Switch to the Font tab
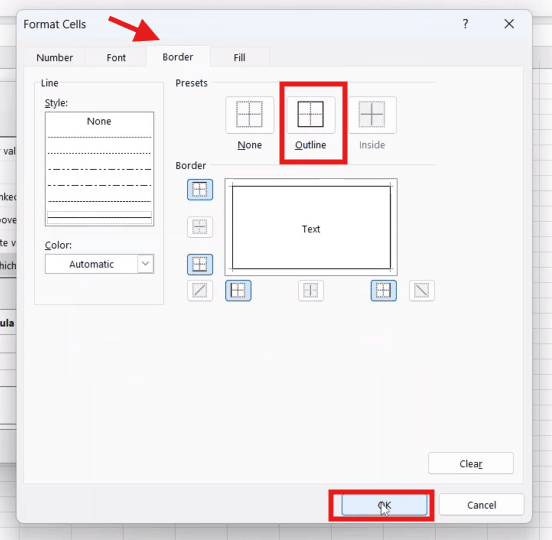This screenshot has height=540, width=552. pyautogui.click(x=116, y=57)
